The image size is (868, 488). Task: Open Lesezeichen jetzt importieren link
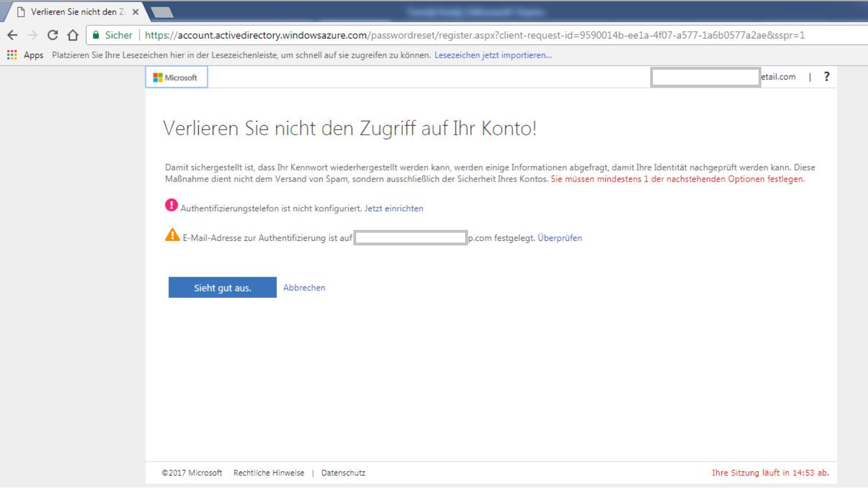click(x=493, y=55)
